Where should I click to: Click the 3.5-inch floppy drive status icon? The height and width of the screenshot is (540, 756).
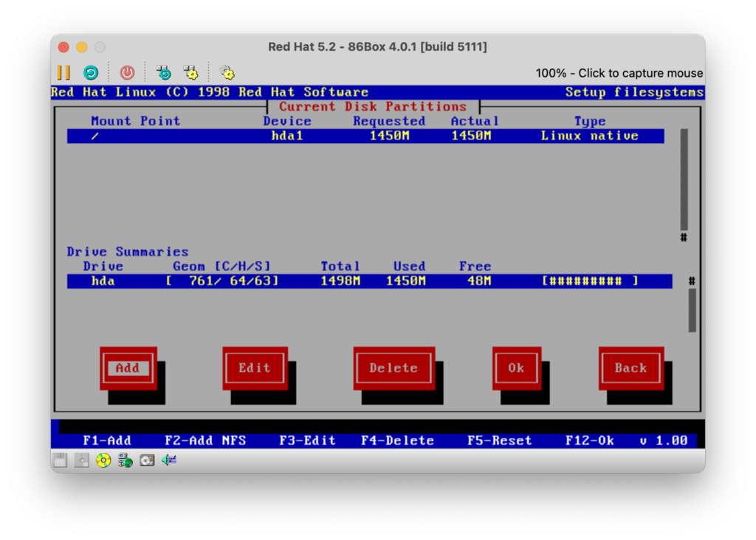(61, 460)
